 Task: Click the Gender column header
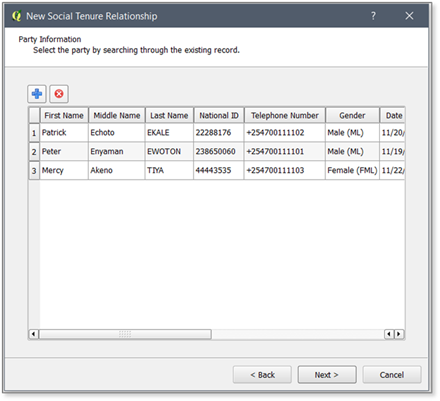tap(352, 115)
